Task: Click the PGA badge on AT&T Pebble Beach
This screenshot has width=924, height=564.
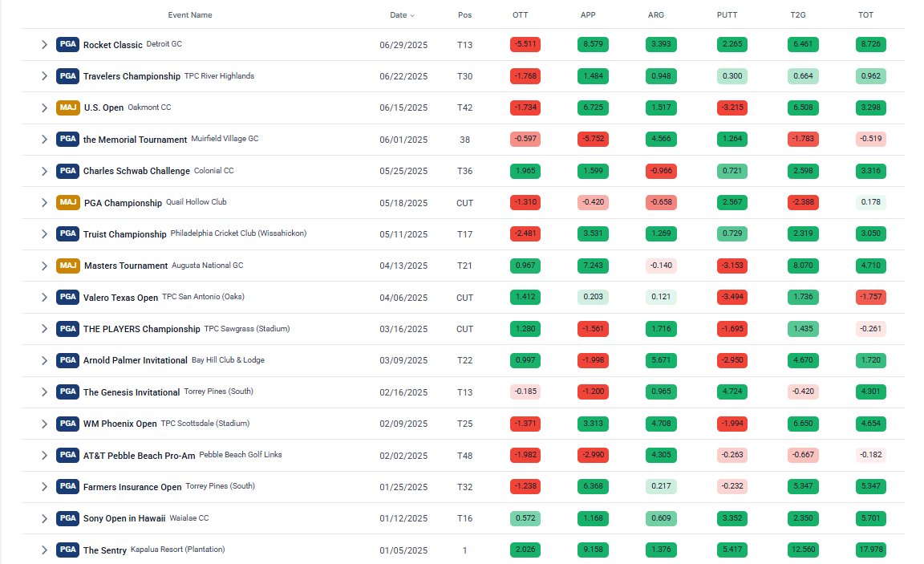Action: (x=67, y=455)
